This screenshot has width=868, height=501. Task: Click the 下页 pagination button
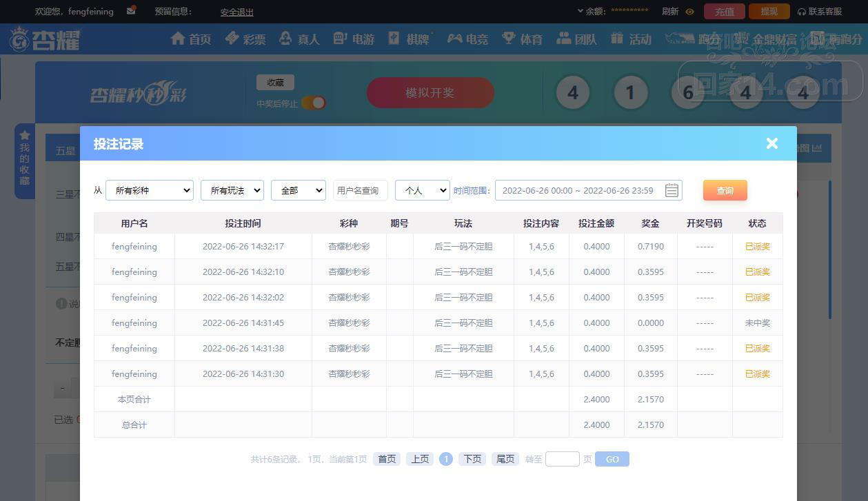click(x=472, y=459)
